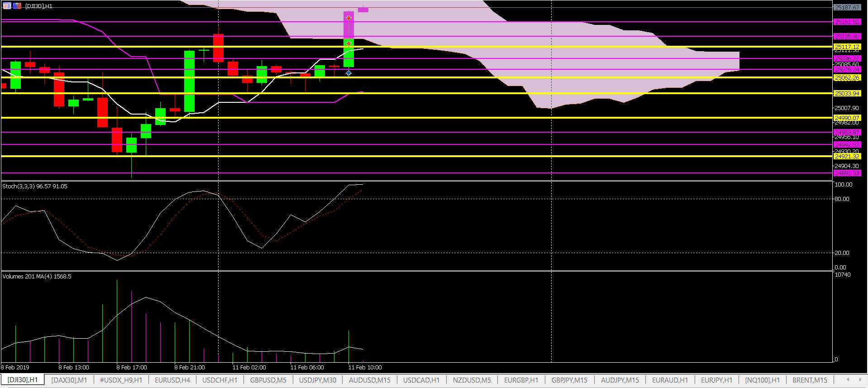This screenshot has width=868, height=388.
Task: Open the GBPUSD,M5 chart tab
Action: (268, 380)
